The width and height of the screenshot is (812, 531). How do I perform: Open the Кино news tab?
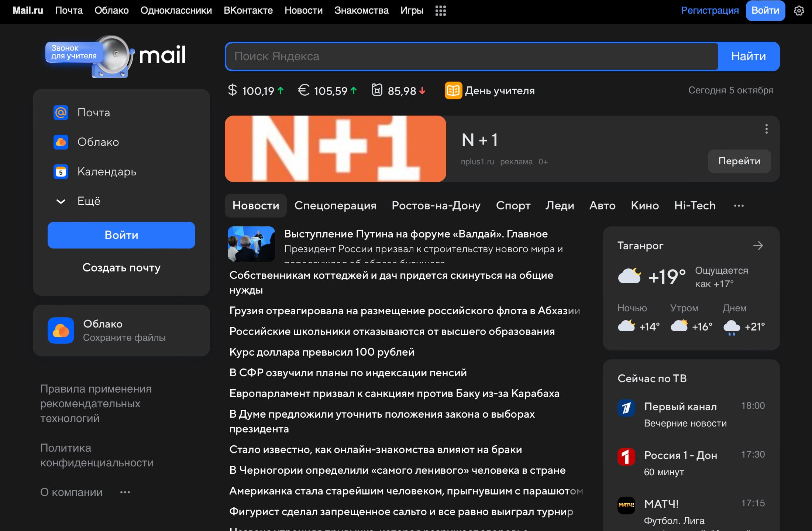tap(645, 206)
